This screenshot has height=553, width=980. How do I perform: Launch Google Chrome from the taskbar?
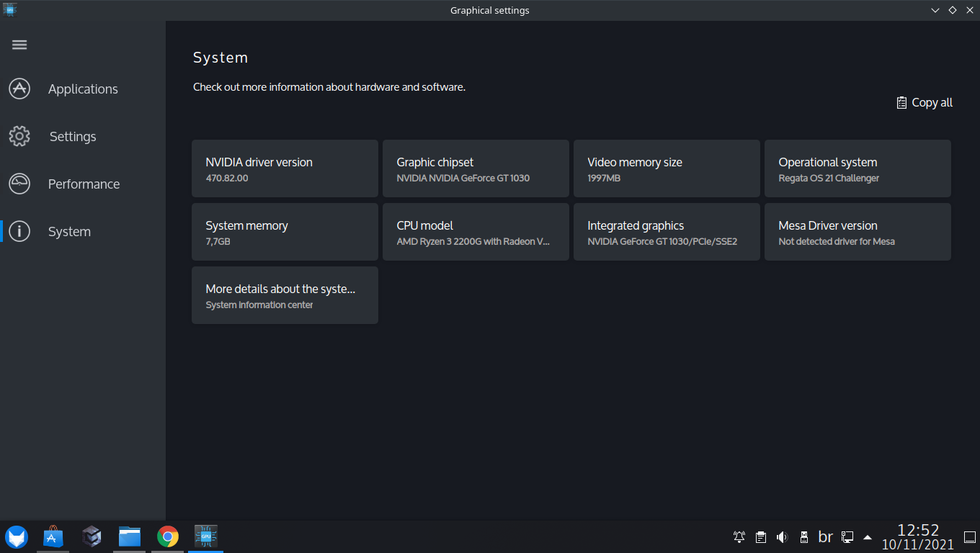coord(168,537)
